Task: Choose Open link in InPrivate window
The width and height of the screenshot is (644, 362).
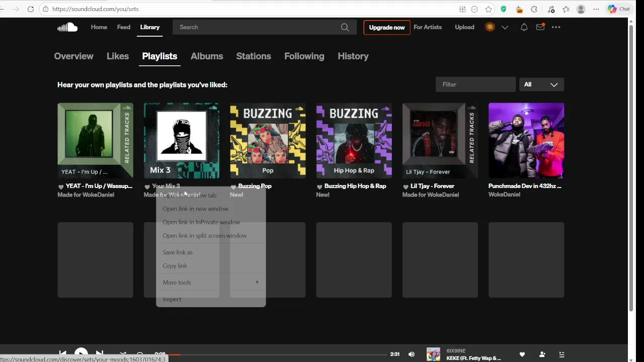Action: coord(211,222)
